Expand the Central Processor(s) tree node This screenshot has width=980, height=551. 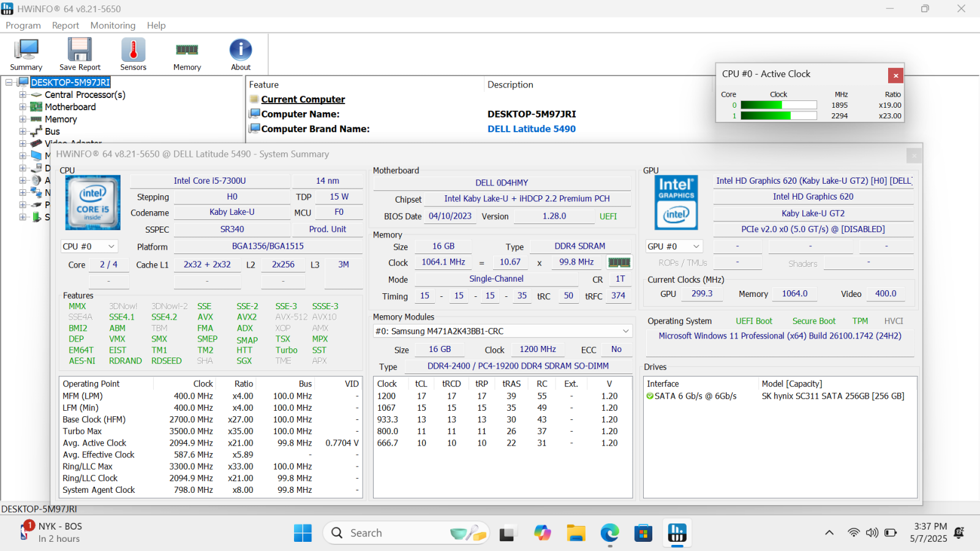(23, 95)
